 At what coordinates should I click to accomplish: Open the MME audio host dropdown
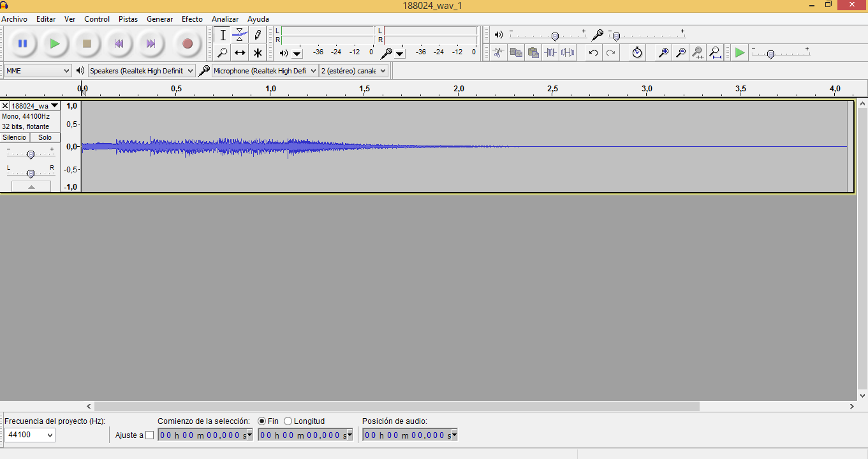[x=38, y=71]
